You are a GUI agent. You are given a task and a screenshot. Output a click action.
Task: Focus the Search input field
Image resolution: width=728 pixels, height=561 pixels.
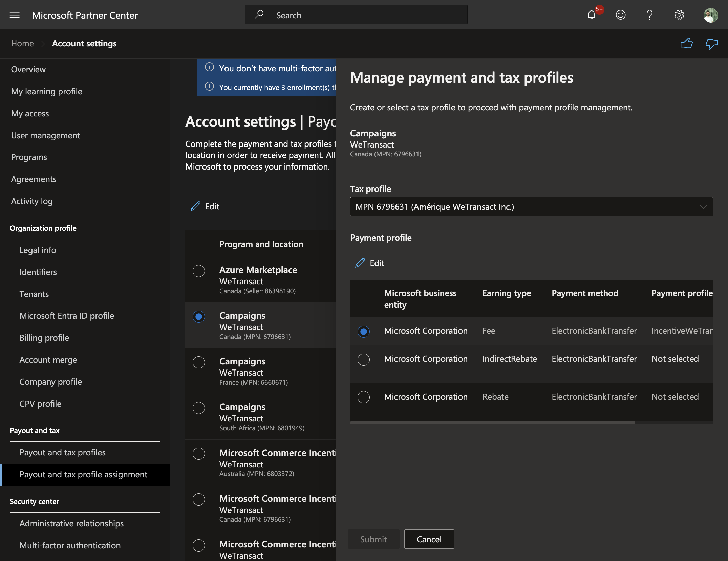356,15
